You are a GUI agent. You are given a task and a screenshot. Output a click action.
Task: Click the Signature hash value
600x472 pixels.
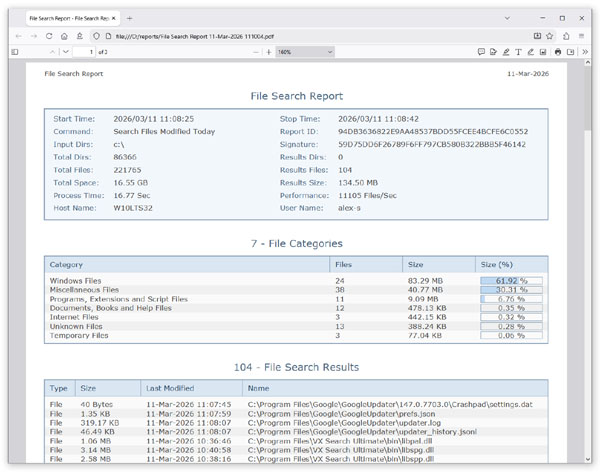coord(432,144)
